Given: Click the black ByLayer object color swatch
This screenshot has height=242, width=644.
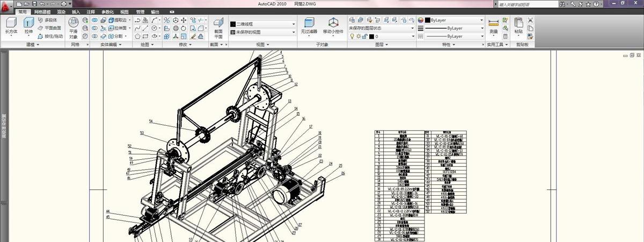Looking at the screenshot, I should click(427, 20).
